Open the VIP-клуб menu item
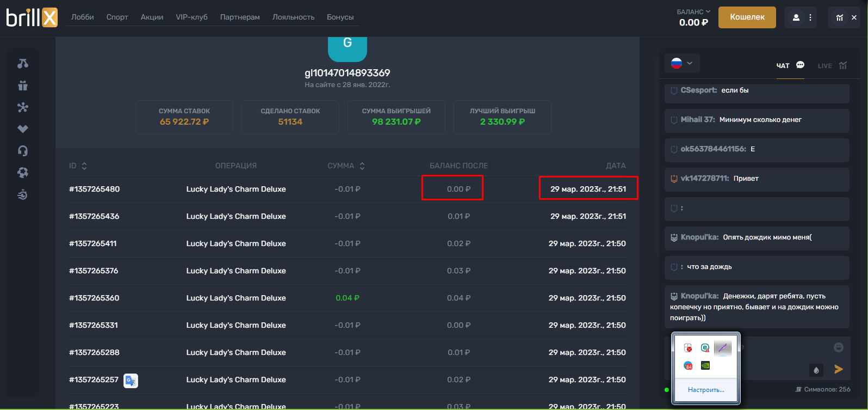 click(x=191, y=17)
